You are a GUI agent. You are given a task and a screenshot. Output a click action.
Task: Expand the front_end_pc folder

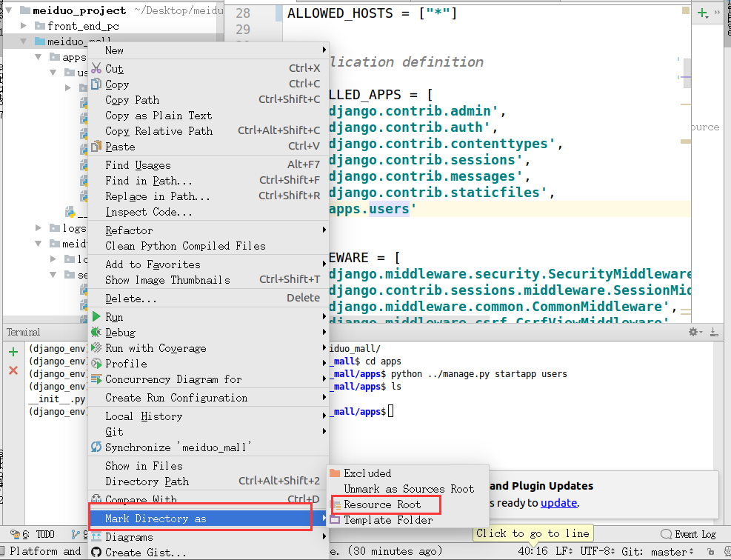[x=23, y=26]
